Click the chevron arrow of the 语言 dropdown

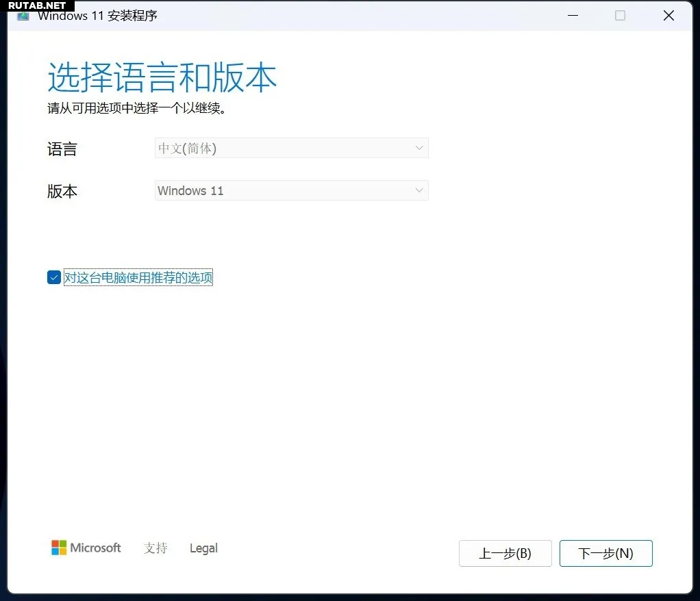[419, 148]
